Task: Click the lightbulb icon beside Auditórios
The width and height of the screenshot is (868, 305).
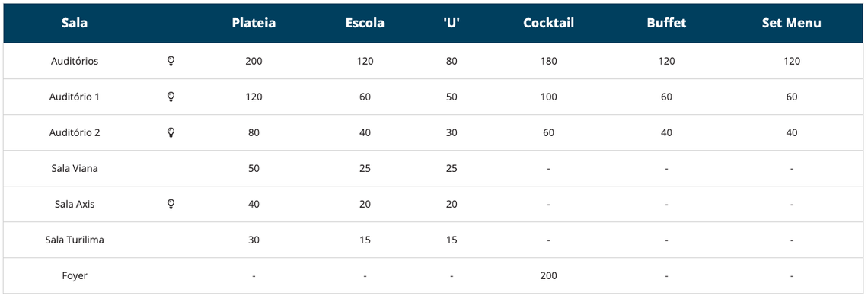Action: (171, 62)
